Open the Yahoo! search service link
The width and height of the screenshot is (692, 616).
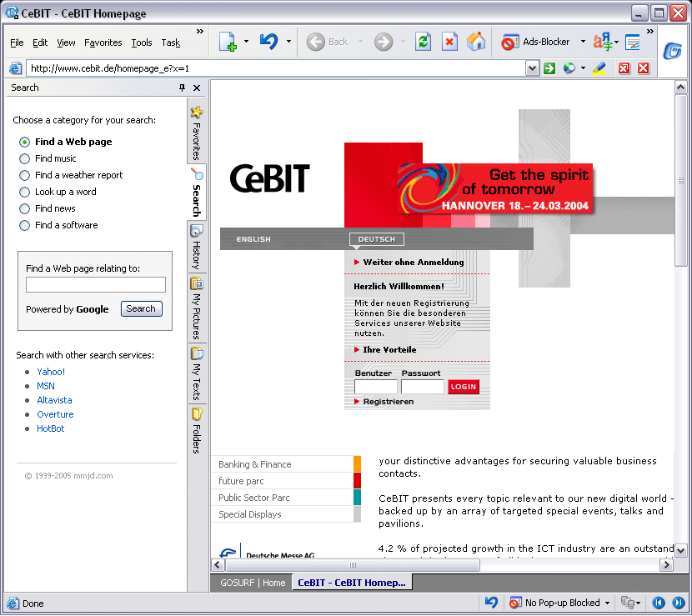pyautogui.click(x=51, y=372)
